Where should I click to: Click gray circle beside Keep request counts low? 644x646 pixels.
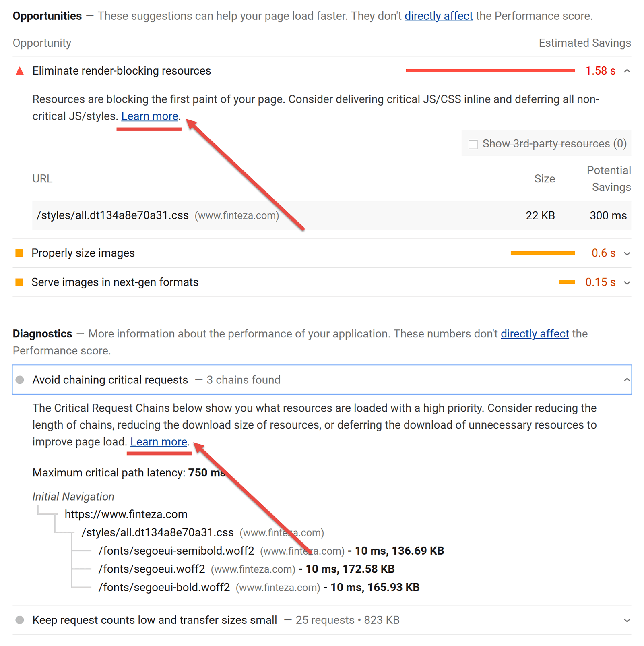coord(20,620)
